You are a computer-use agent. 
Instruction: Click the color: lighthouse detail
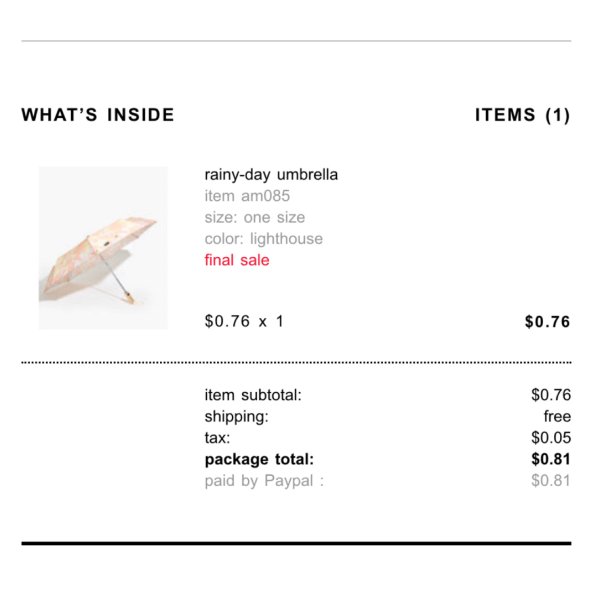click(264, 239)
